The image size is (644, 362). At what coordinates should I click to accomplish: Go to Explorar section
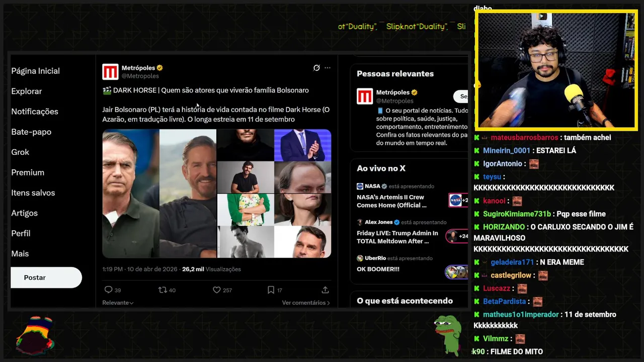(x=27, y=92)
